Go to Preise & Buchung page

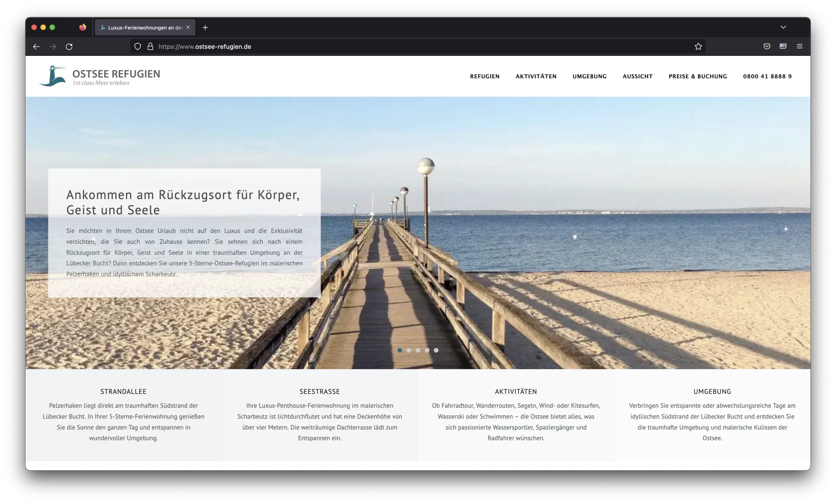(698, 76)
